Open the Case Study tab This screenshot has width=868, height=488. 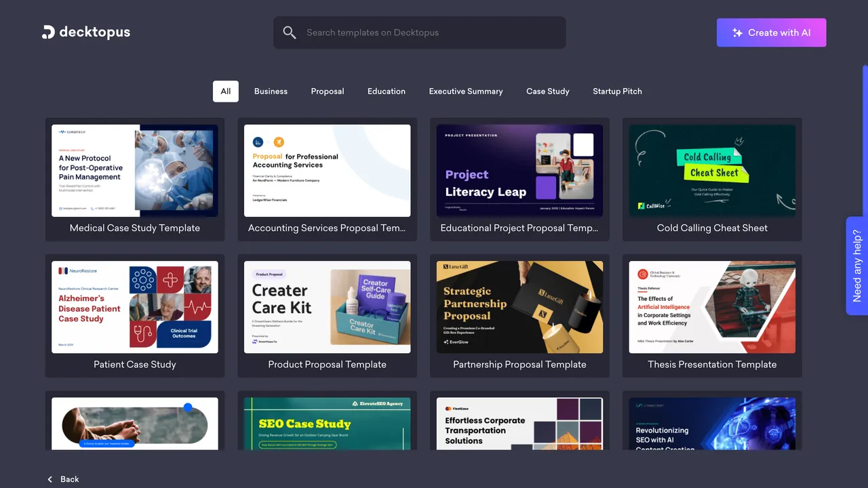[548, 91]
